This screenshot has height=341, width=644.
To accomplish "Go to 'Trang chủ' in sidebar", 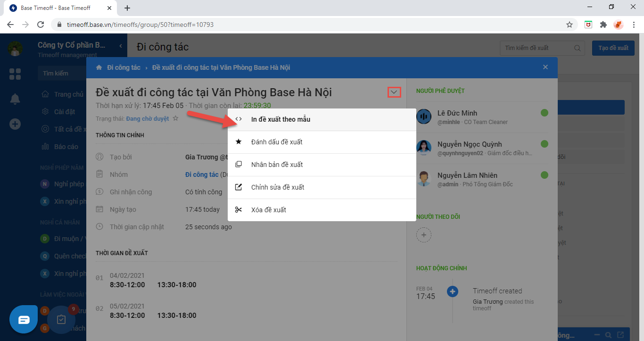I will pyautogui.click(x=63, y=94).
